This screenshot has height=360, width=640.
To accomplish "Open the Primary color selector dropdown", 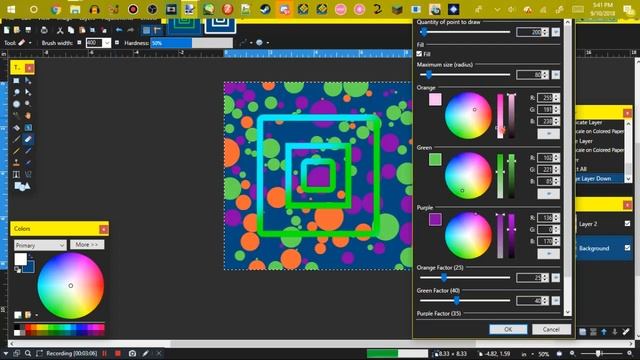I will 40,245.
